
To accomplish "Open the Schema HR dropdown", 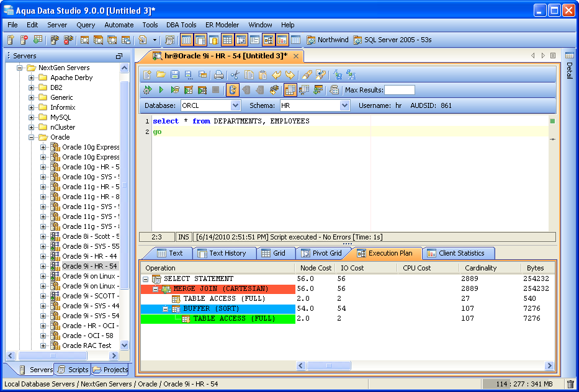I will point(344,105).
